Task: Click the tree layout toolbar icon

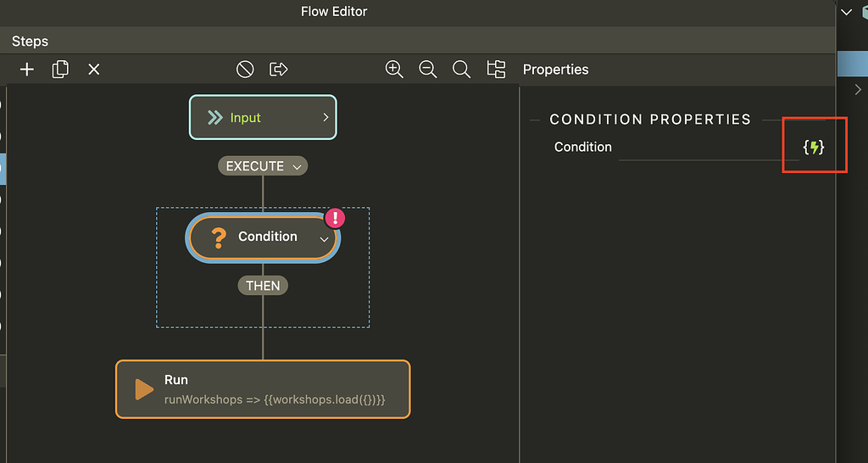Action: (x=496, y=70)
